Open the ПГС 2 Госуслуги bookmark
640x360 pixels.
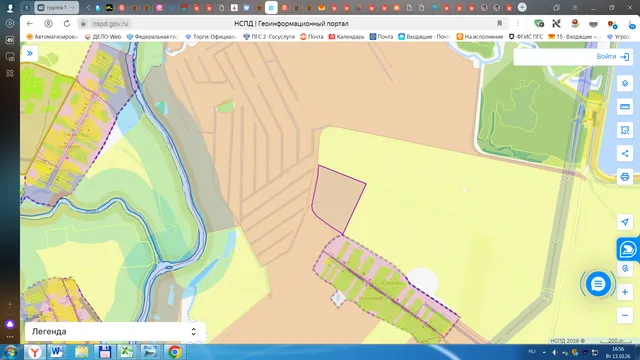point(269,37)
